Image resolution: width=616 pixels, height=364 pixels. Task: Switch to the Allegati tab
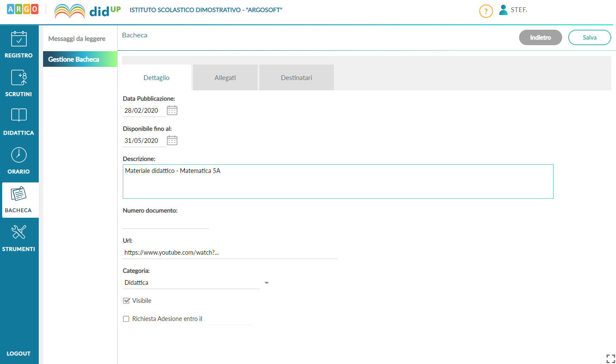(x=225, y=77)
